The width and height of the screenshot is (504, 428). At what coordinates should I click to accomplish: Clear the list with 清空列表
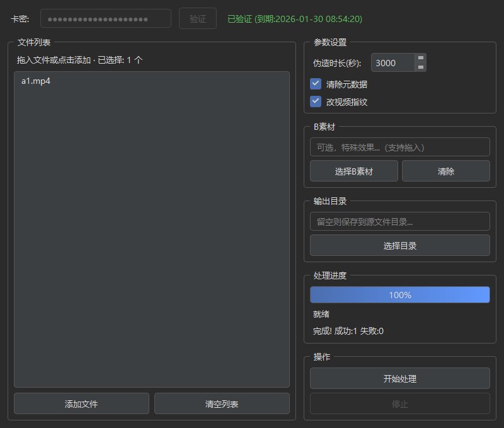222,404
